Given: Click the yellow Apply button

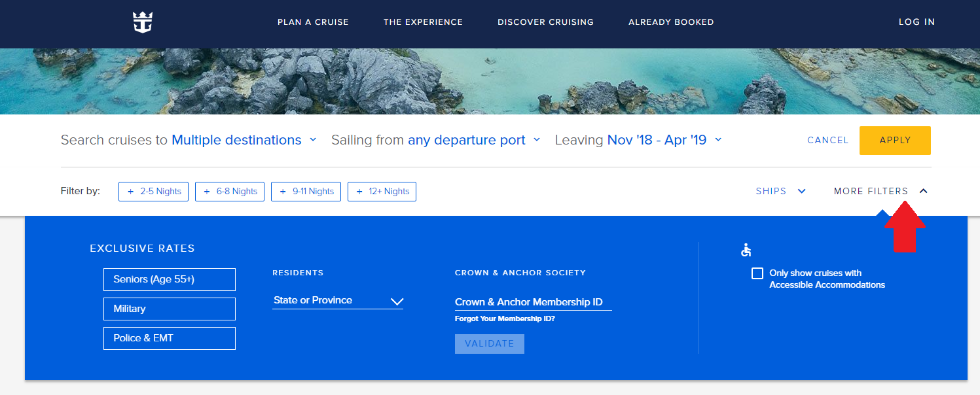Looking at the screenshot, I should point(895,141).
